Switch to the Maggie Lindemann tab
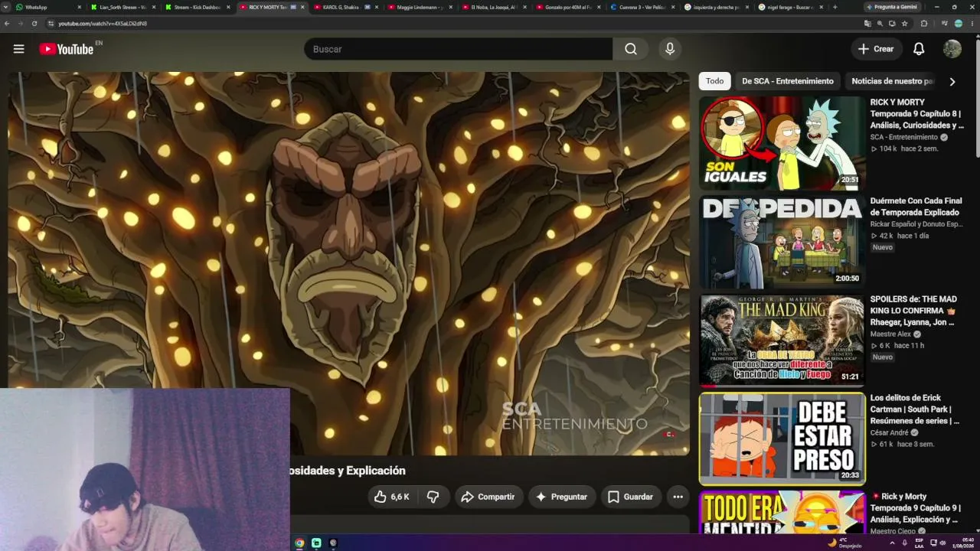This screenshot has height=551, width=980. (420, 7)
